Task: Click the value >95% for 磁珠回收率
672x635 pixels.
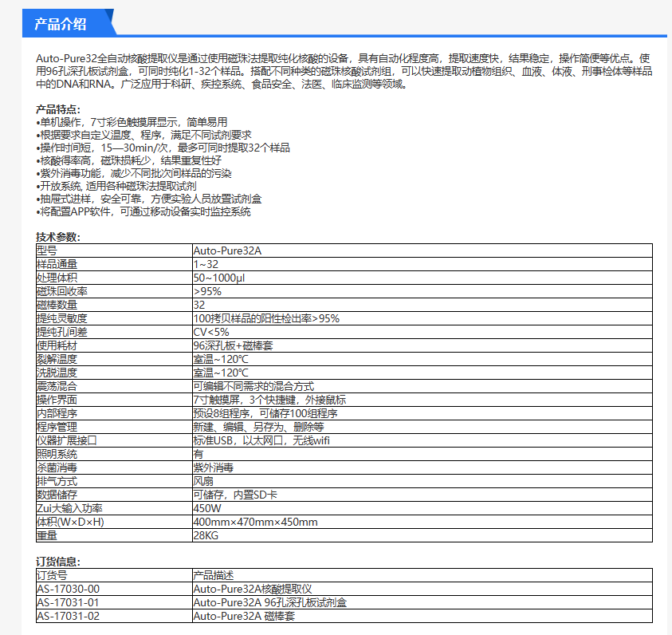Action: pyautogui.click(x=207, y=291)
